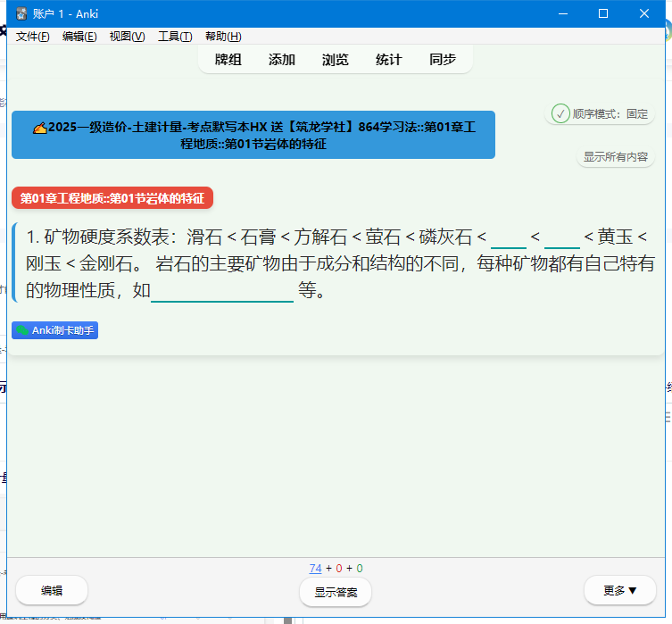This screenshot has width=672, height=624.
Task: Click the second blank before 黄玉
Action: point(562,238)
